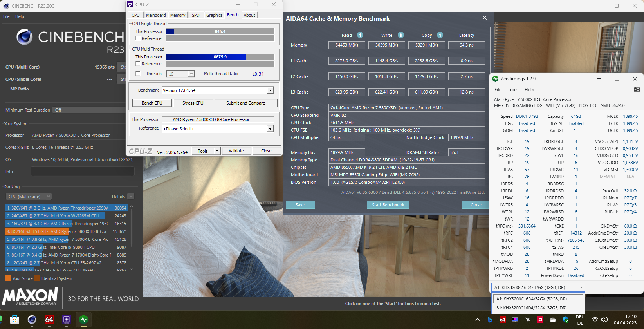Click the Bing tray icon
Screen dimensions: 644x329
click(490, 320)
